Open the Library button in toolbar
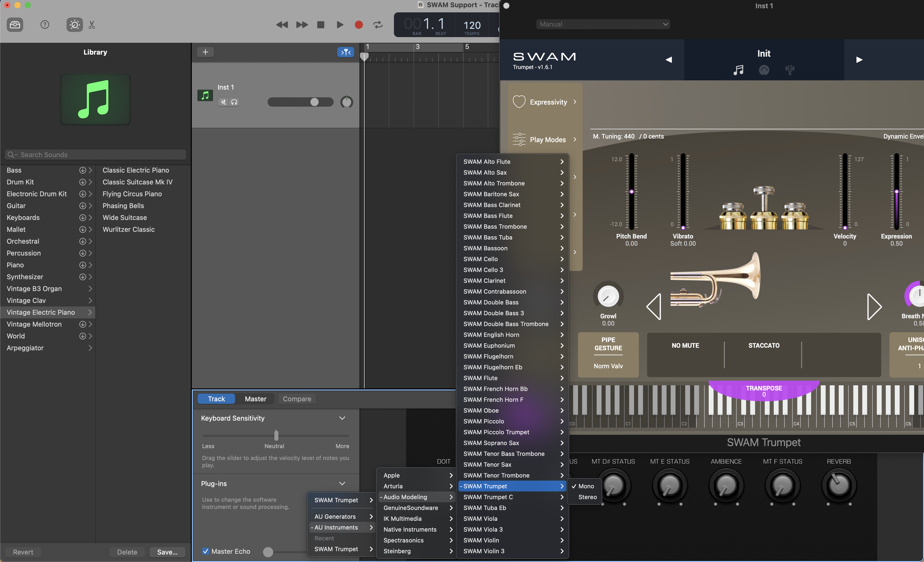 pyautogui.click(x=15, y=25)
